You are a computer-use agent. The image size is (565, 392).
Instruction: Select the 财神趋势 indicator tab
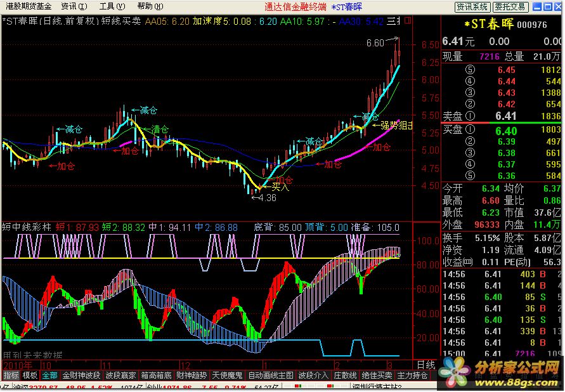click(x=192, y=376)
